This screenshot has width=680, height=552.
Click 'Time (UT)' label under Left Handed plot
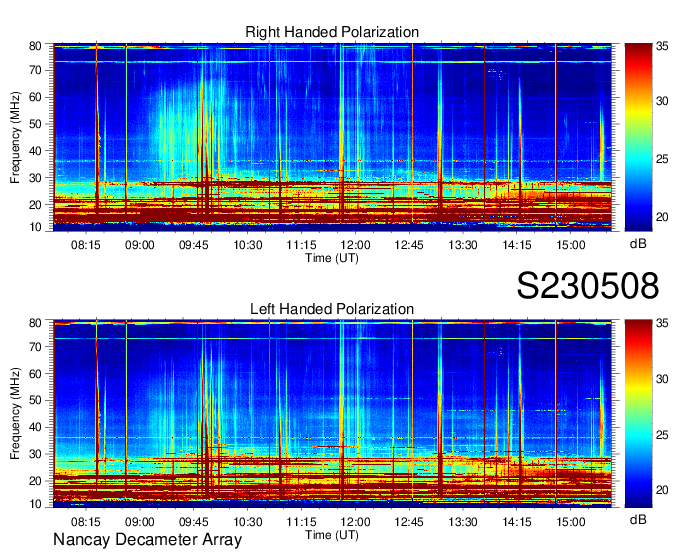[x=332, y=535]
